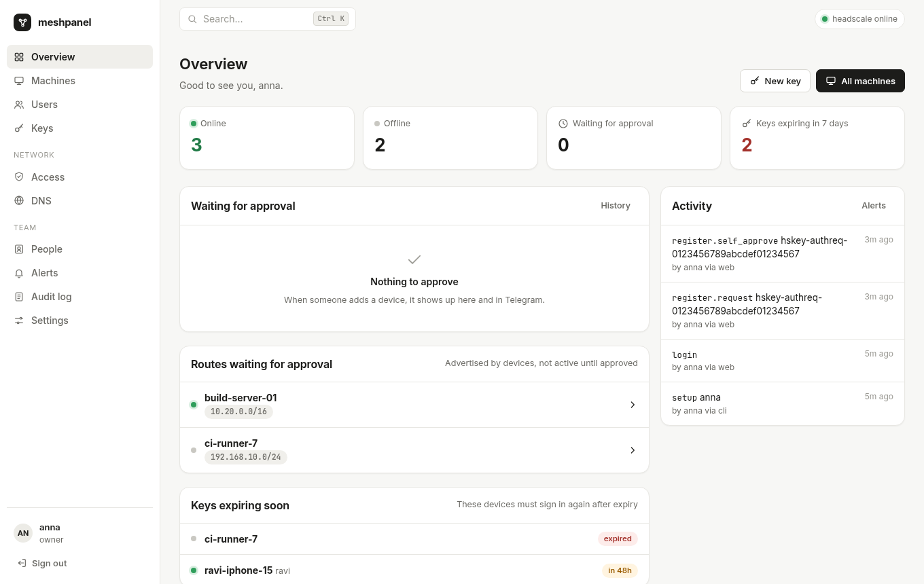The image size is (924, 584).
Task: Open Settings from the sidebar
Action: pos(79,321)
